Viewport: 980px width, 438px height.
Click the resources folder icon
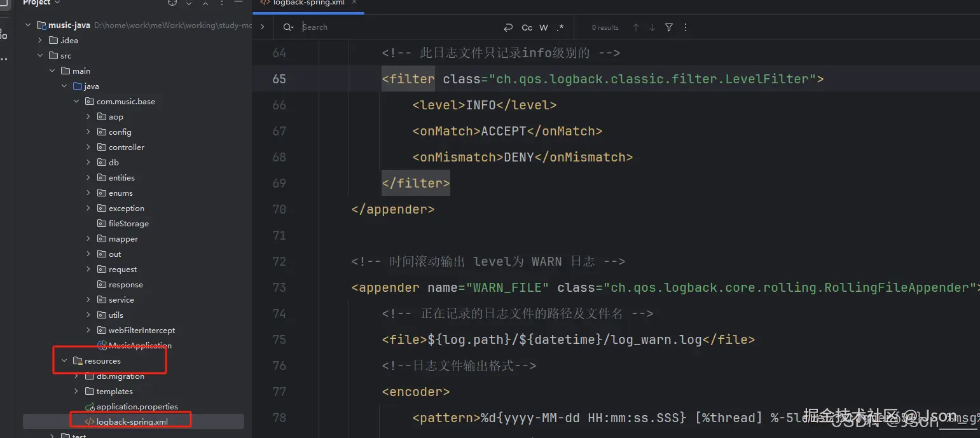pyautogui.click(x=78, y=361)
